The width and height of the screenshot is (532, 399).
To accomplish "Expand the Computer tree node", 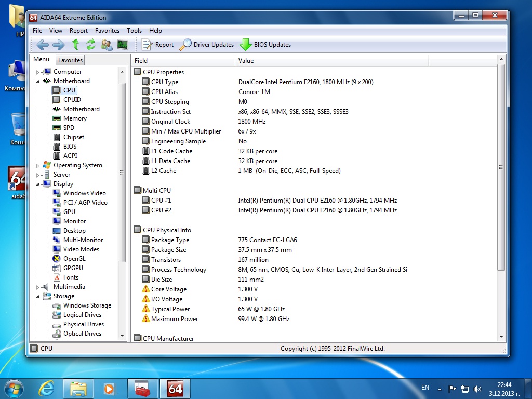I will click(37, 72).
